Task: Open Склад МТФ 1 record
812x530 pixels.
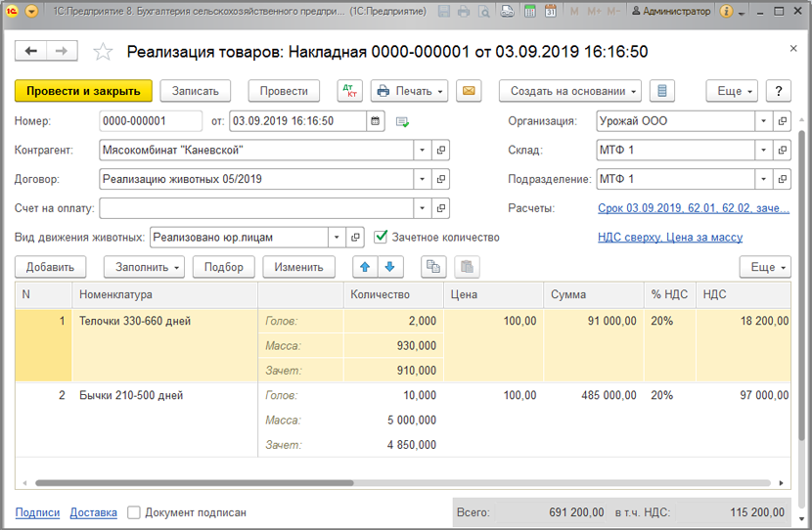Action: coord(782,150)
